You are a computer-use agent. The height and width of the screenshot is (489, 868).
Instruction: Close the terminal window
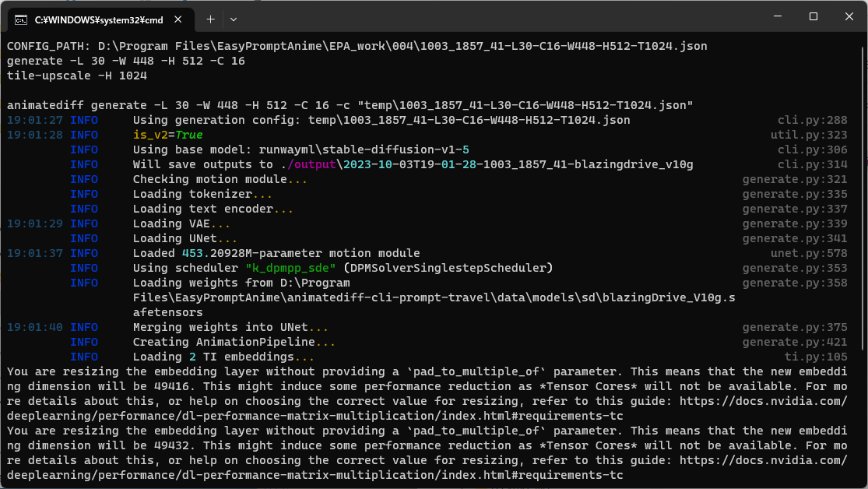tap(849, 16)
